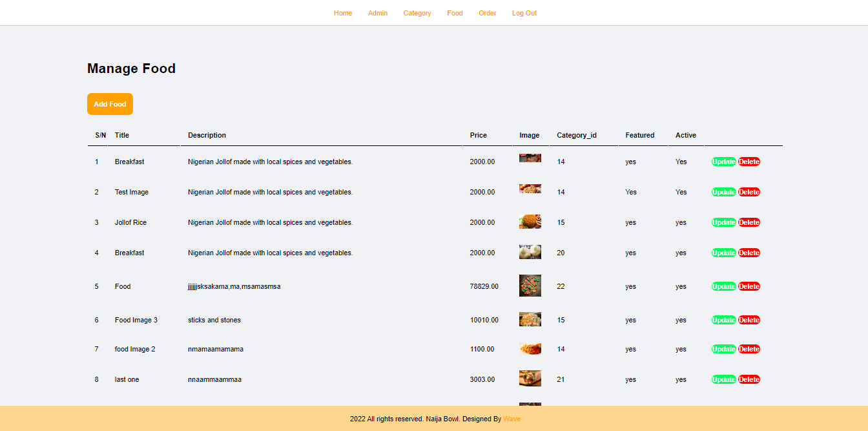Click the Log Out link
This screenshot has width=868, height=431.
click(x=524, y=13)
